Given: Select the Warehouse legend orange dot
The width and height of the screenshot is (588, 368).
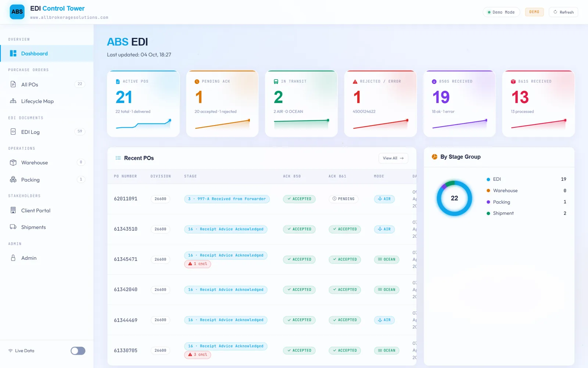Looking at the screenshot, I should click(x=488, y=191).
